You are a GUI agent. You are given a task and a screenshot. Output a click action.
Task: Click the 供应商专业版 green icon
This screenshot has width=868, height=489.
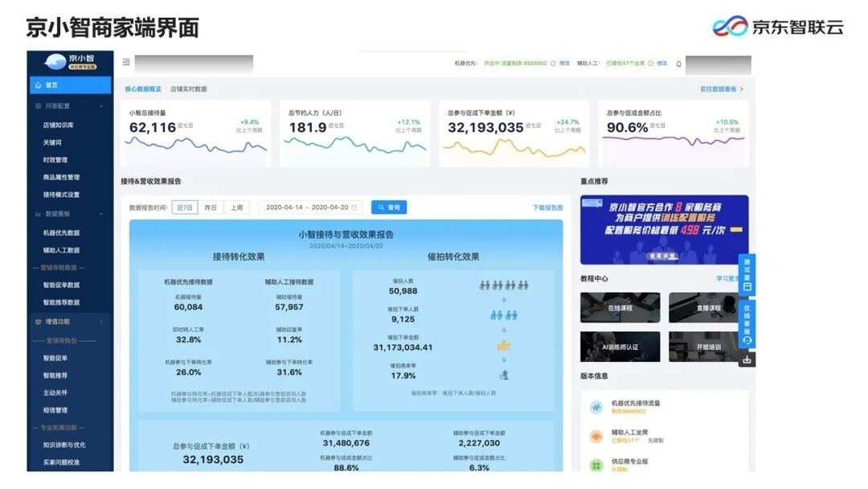pyautogui.click(x=596, y=465)
